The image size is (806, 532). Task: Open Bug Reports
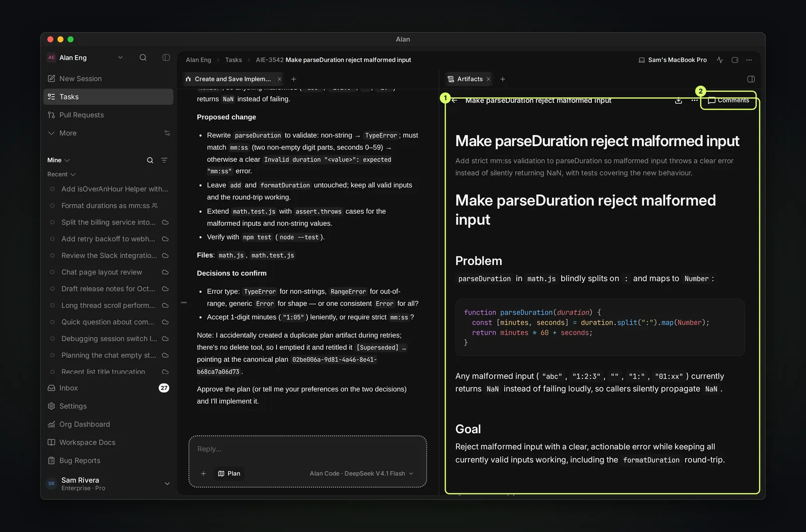108,460
